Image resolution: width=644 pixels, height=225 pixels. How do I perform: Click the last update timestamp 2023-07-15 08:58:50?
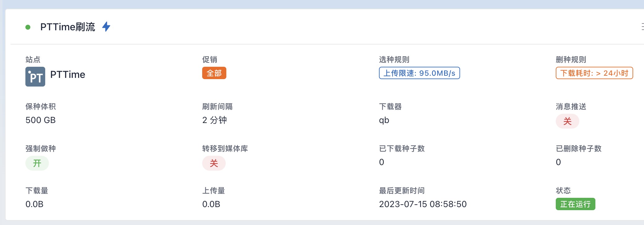pos(423,204)
